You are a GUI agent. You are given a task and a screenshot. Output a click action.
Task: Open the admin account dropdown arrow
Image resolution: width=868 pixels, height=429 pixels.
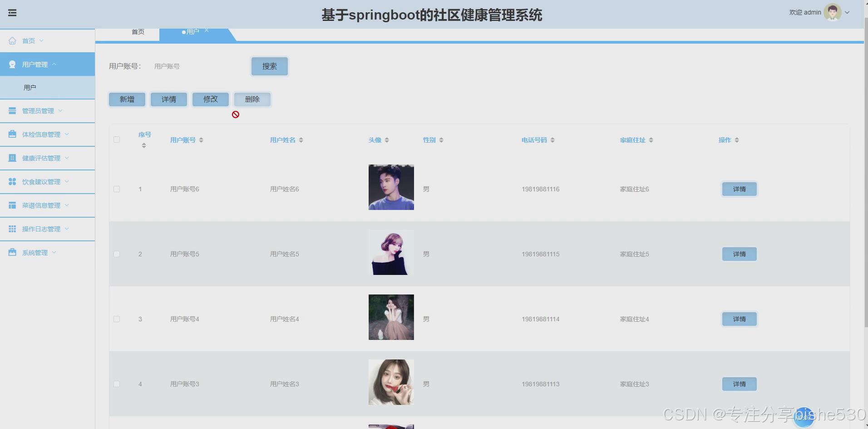pyautogui.click(x=847, y=13)
